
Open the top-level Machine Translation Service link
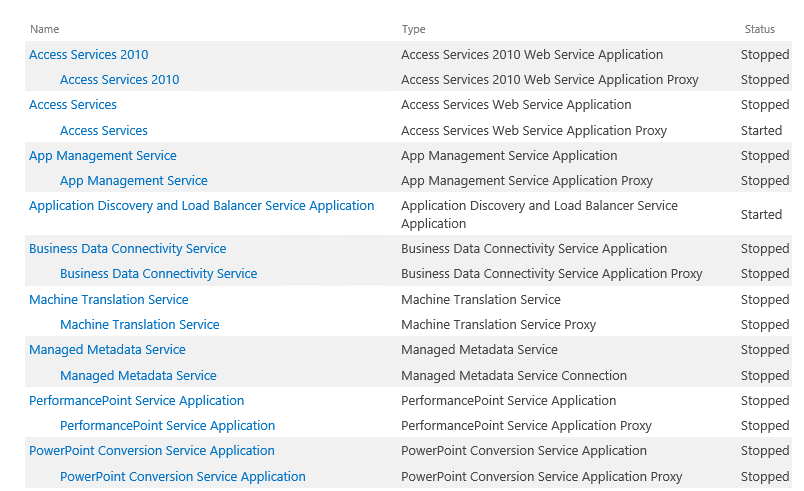coord(108,300)
